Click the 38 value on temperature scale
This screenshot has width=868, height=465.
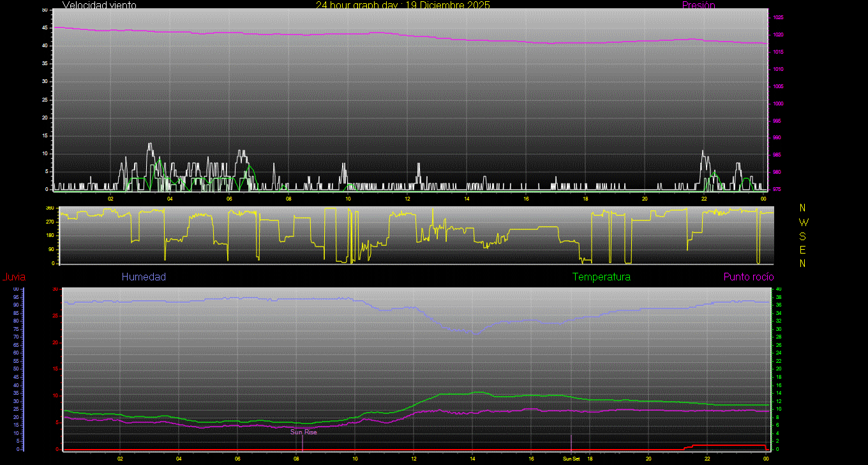tap(777, 297)
